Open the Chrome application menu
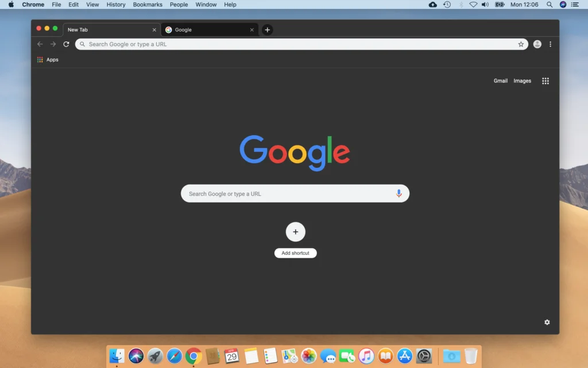 tap(33, 5)
